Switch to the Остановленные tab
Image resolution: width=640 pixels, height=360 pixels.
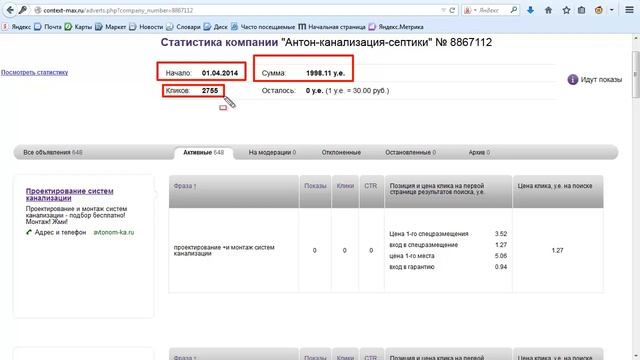410,152
